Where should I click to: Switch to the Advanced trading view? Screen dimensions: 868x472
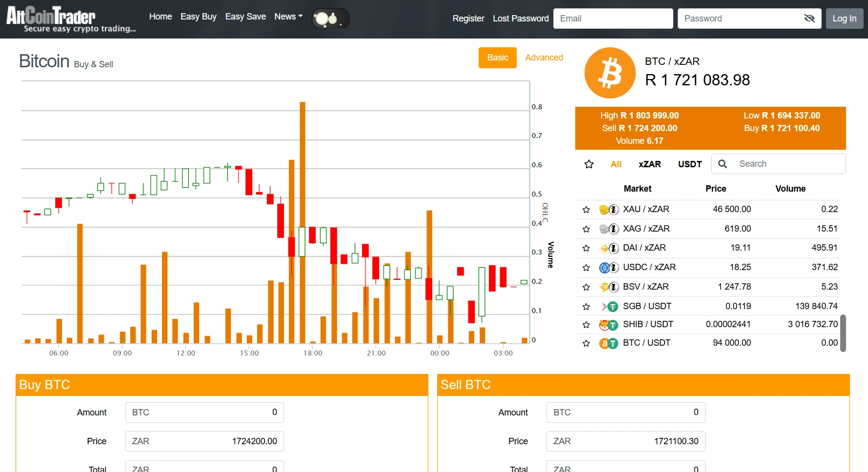544,58
